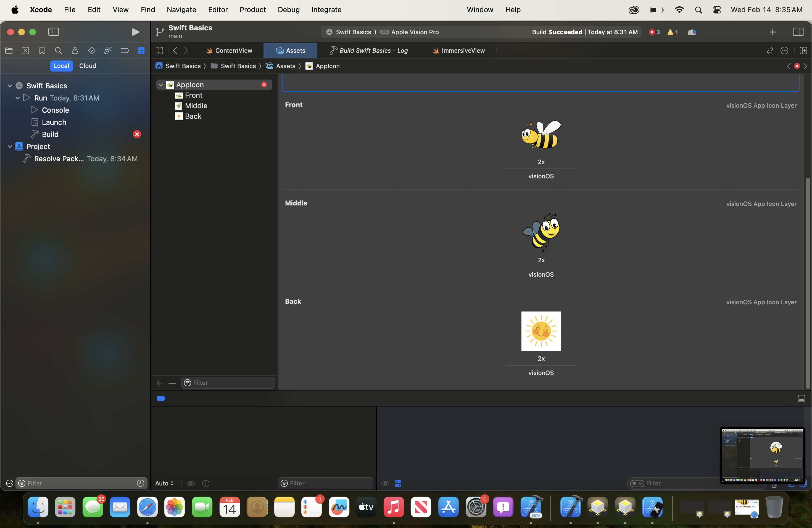Select the find navigator magnifier icon
This screenshot has width=812, height=528.
coord(58,51)
